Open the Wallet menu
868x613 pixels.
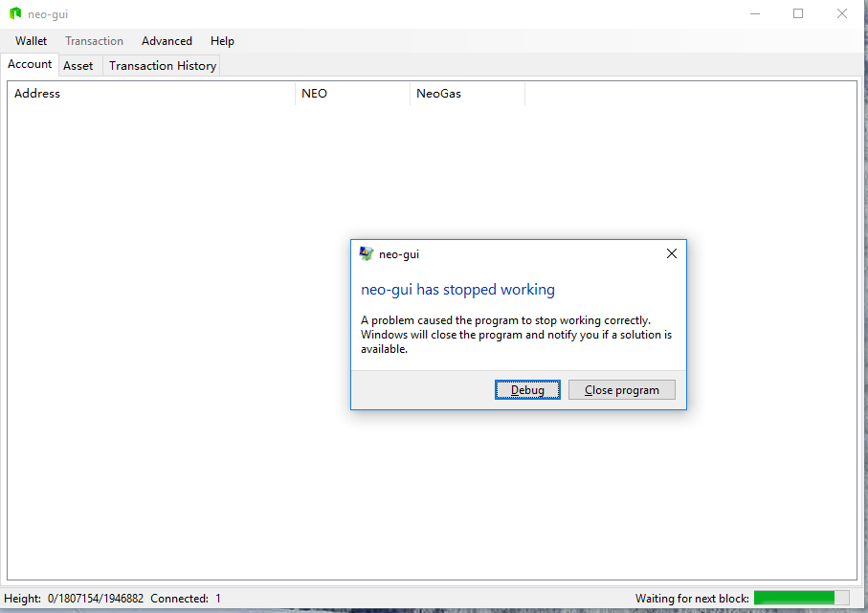point(31,41)
